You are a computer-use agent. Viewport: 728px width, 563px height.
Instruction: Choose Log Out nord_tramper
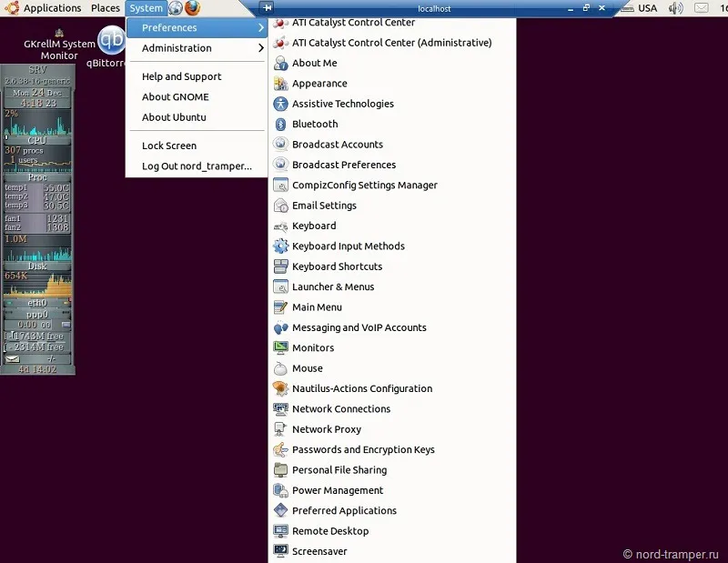197,166
